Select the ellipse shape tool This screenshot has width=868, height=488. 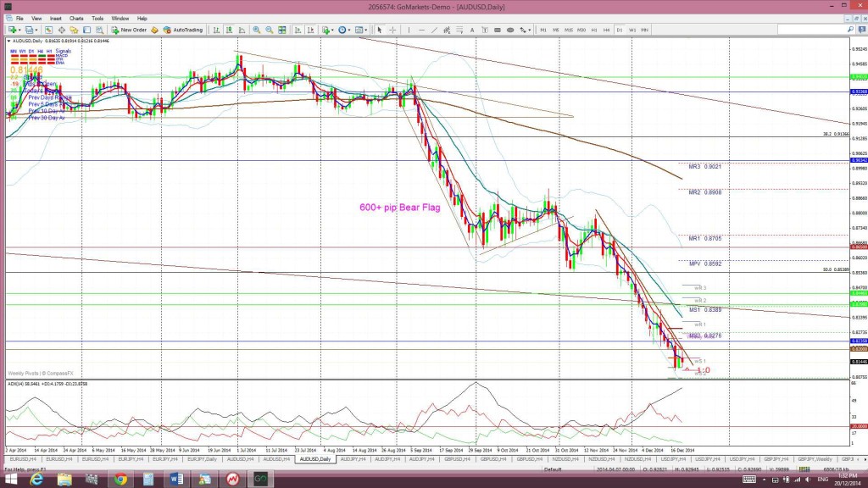click(x=510, y=30)
